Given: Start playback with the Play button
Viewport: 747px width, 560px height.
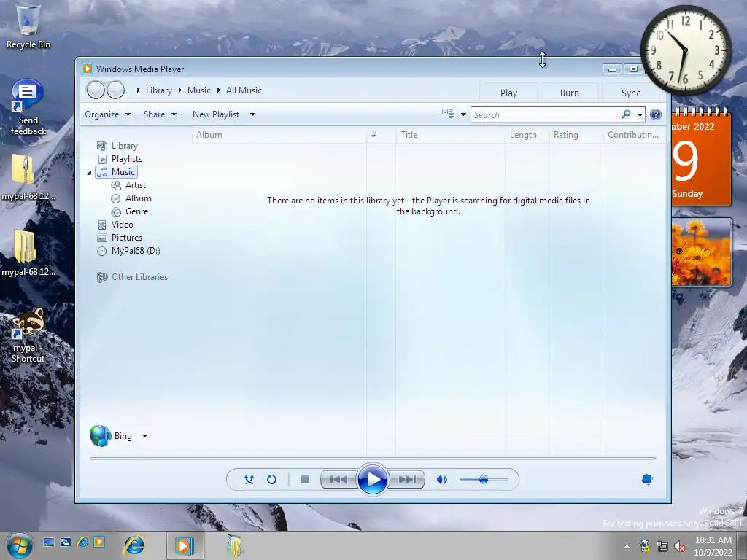Looking at the screenshot, I should coord(372,480).
